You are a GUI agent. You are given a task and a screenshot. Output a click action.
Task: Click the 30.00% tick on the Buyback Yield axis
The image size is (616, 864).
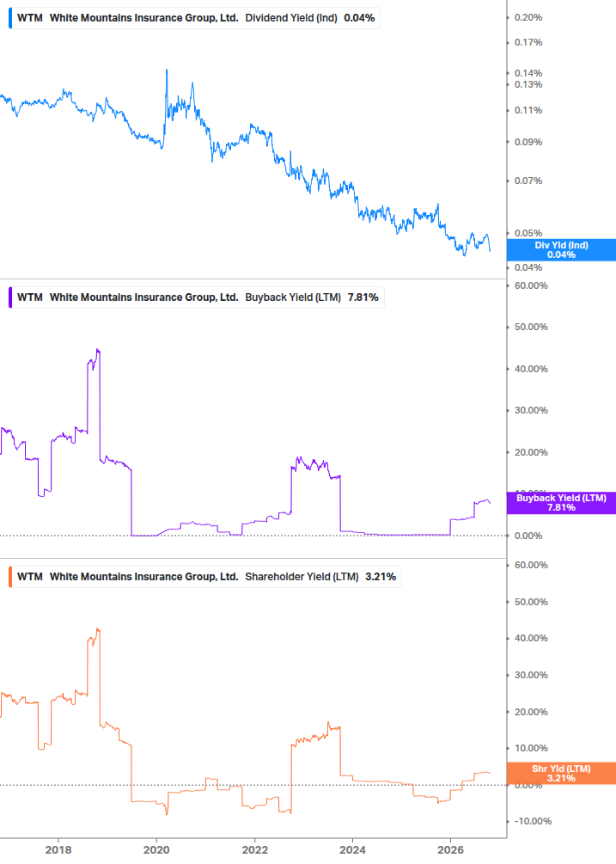(x=531, y=411)
